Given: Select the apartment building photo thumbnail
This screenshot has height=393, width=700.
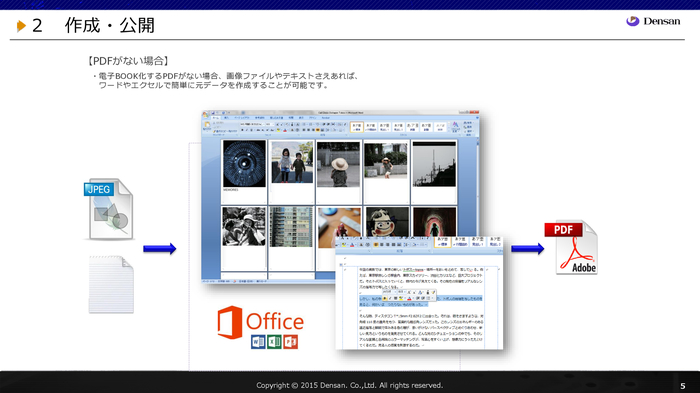Looking at the screenshot, I should [291, 226].
